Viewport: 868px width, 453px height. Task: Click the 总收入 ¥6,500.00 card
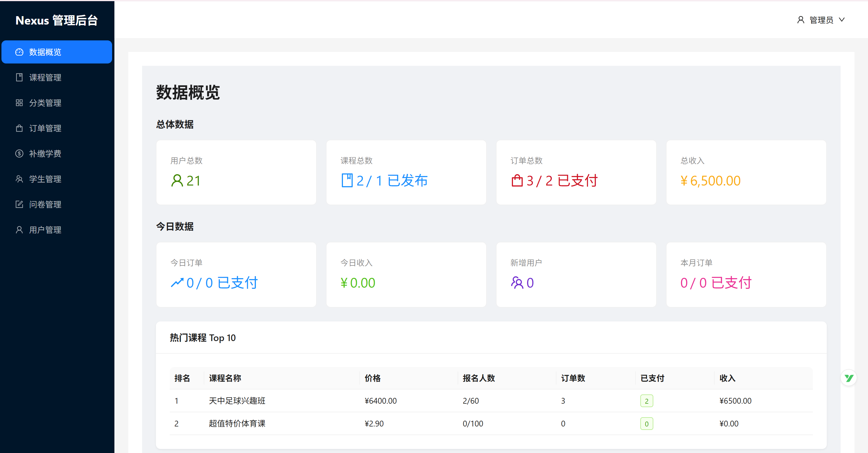[746, 172]
